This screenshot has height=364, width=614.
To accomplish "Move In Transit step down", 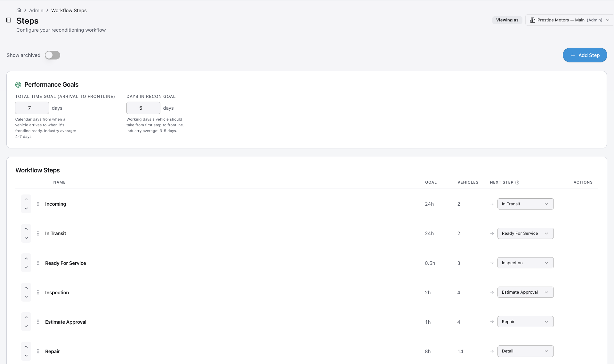I will (x=26, y=238).
